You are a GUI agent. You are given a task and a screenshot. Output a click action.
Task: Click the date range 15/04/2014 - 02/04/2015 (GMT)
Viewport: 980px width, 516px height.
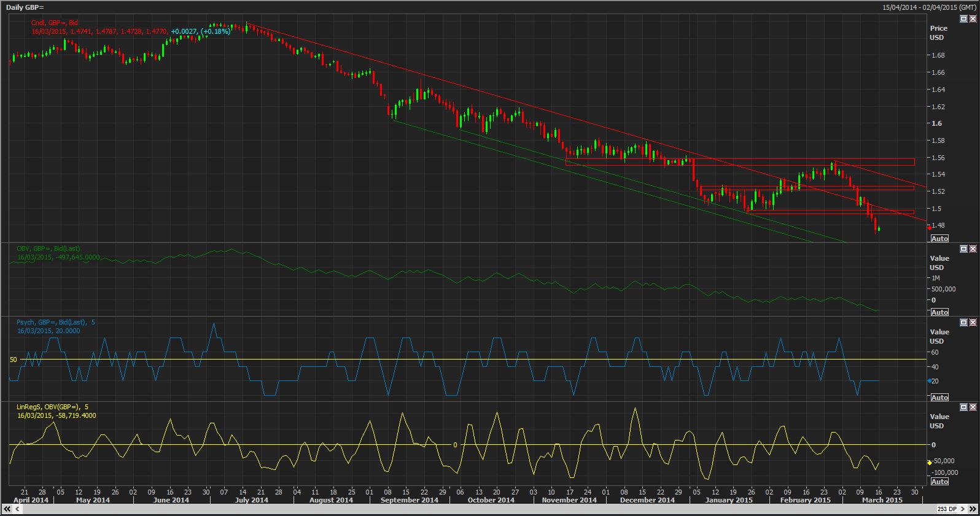coord(929,7)
